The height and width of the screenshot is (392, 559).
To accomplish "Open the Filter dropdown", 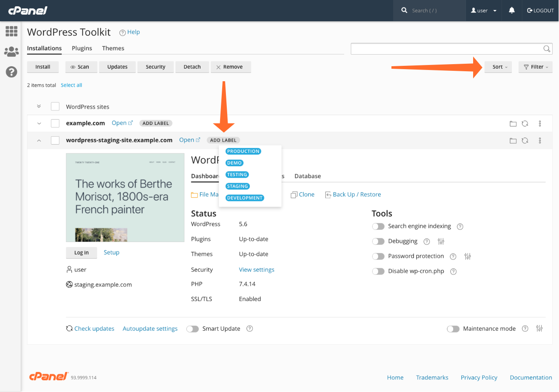I will click(535, 67).
